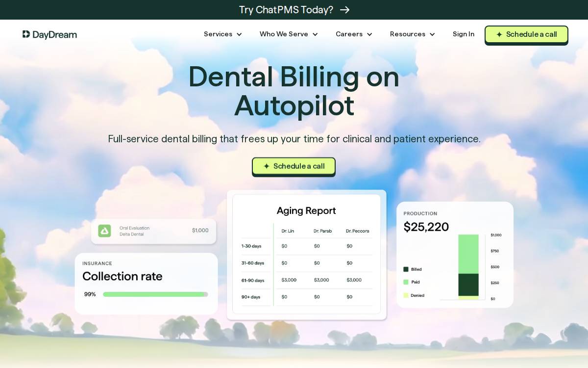Image resolution: width=588 pixels, height=368 pixels.
Task: Click the header Schedule a call button label
Action: point(532,34)
